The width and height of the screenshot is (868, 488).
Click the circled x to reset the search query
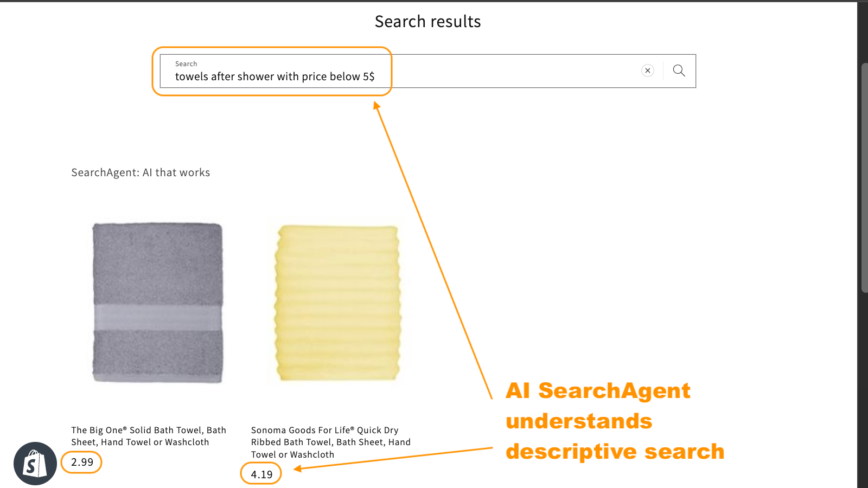648,70
